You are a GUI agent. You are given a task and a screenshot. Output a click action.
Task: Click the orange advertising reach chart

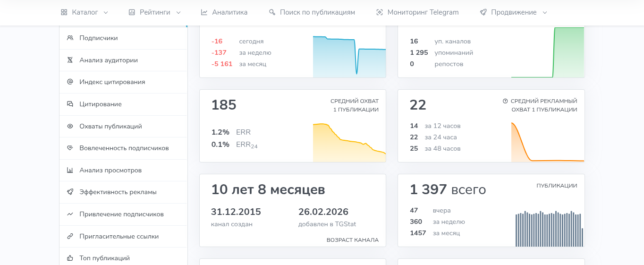click(x=548, y=142)
